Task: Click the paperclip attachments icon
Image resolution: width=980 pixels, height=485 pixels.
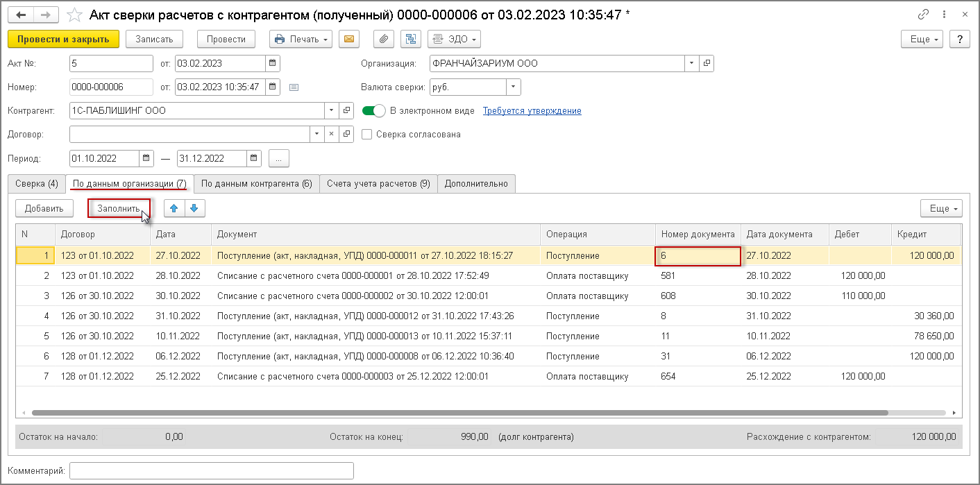Action: pos(384,40)
